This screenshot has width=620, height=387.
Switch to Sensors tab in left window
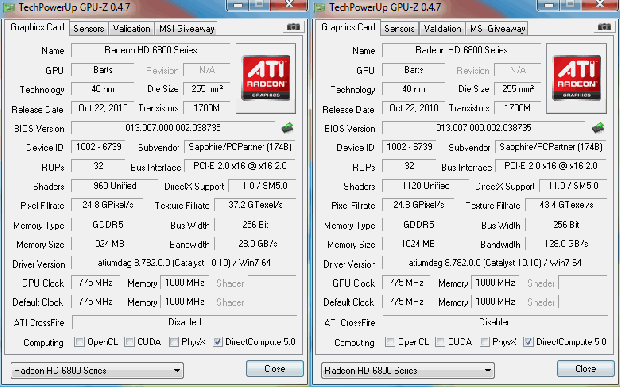(x=89, y=28)
